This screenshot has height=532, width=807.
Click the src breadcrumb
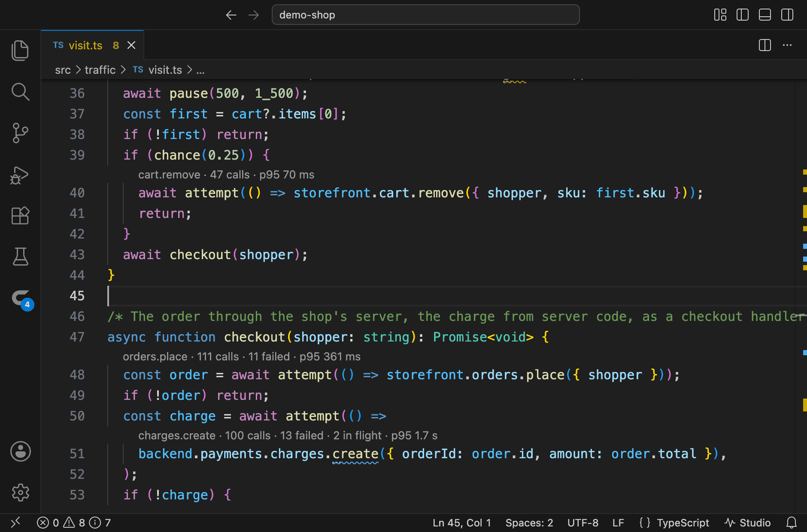pos(63,70)
